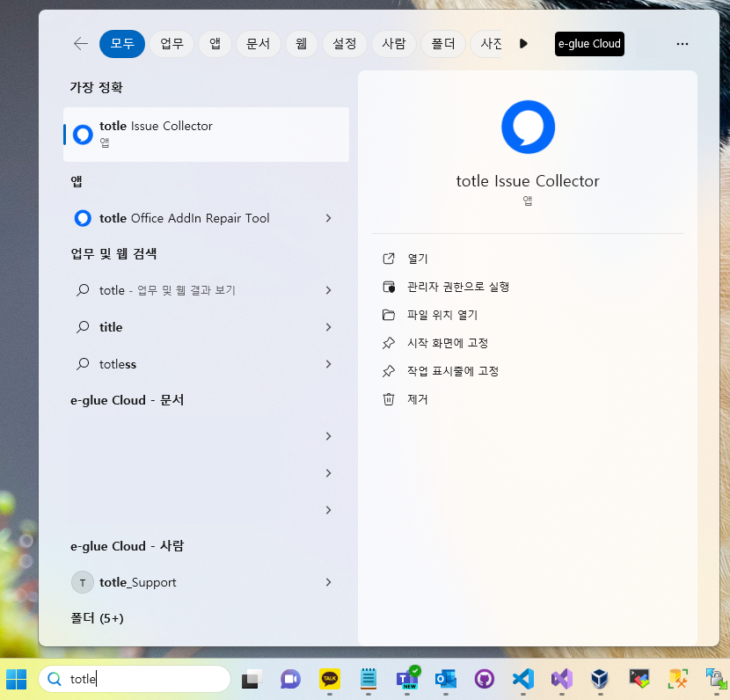This screenshot has width=730, height=700.
Task: Open totle Office AddIn Repair Tool result
Action: 206,218
